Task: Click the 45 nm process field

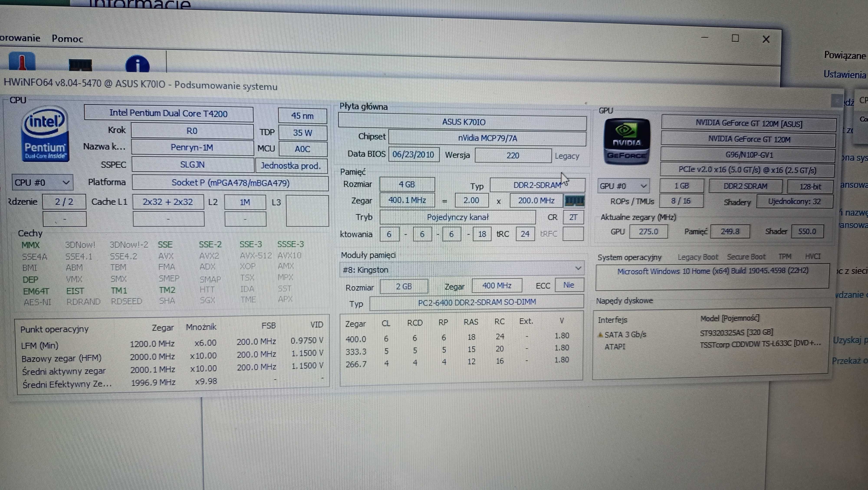Action: 302,116
